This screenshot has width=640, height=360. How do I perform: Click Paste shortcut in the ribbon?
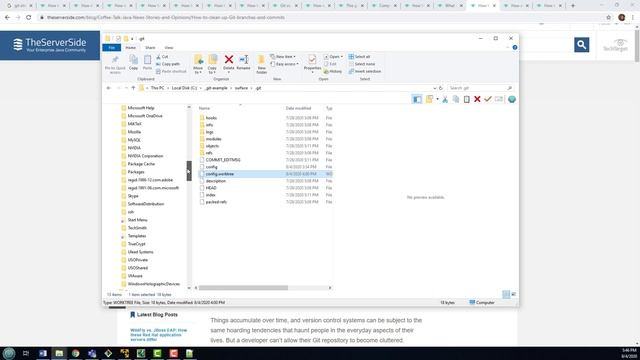[171, 71]
